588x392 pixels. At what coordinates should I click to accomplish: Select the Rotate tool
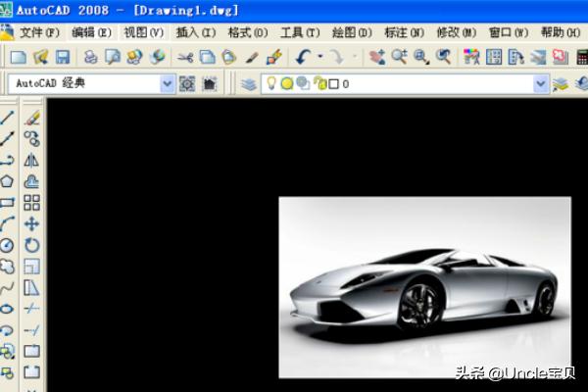[x=32, y=245]
